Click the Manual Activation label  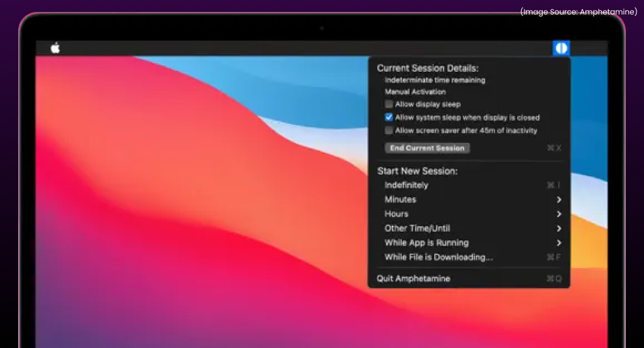(415, 92)
